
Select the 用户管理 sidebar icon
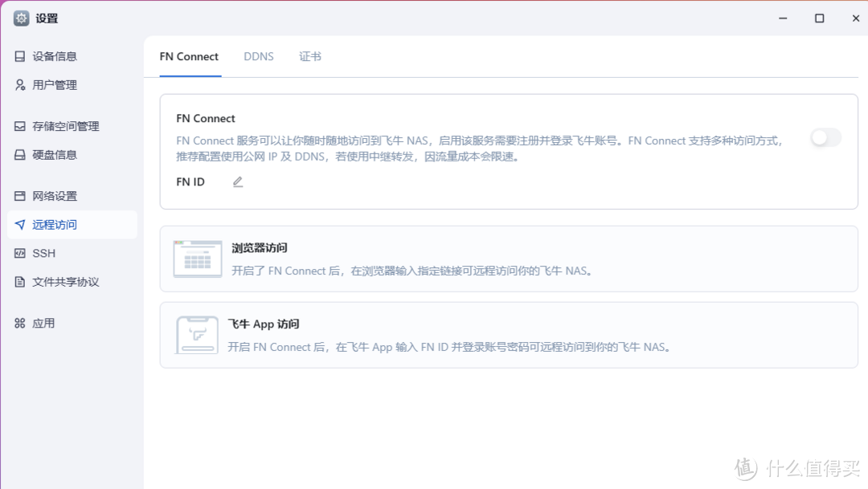(x=22, y=84)
